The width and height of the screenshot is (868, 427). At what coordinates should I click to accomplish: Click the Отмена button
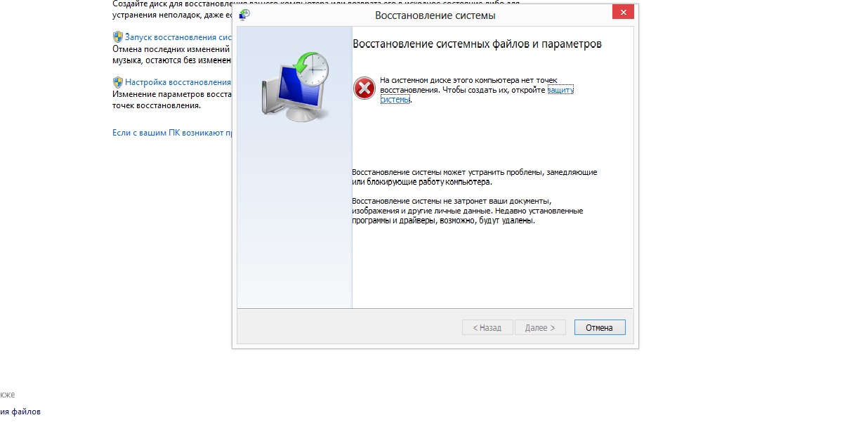(600, 328)
